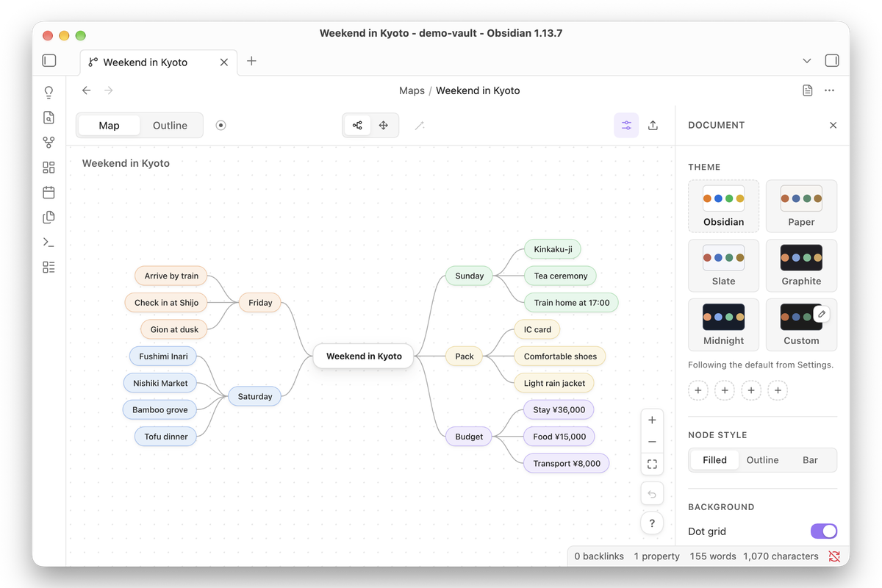
Task: Toggle the document settings sliders button
Action: pyautogui.click(x=626, y=126)
